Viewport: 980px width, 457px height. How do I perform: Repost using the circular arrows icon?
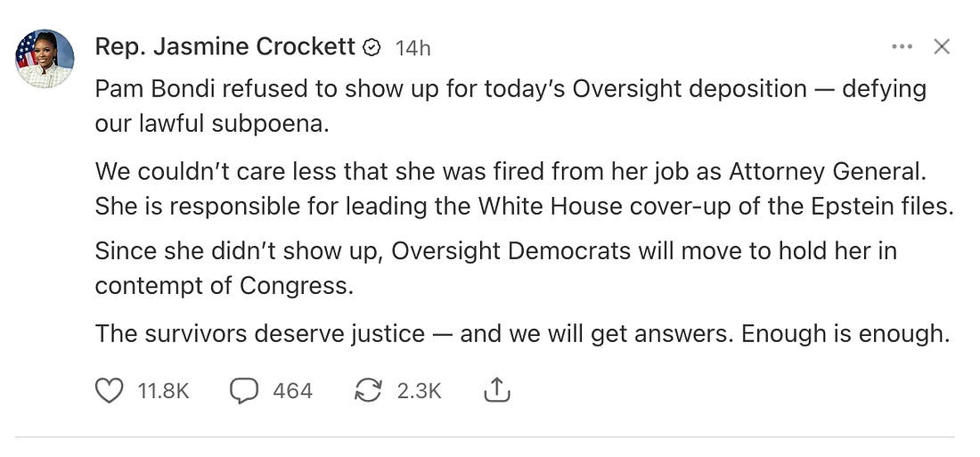[x=367, y=390]
